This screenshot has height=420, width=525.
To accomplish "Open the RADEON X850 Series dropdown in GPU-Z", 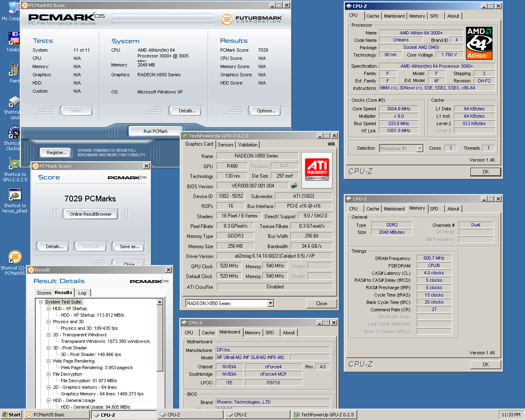I will click(x=270, y=304).
